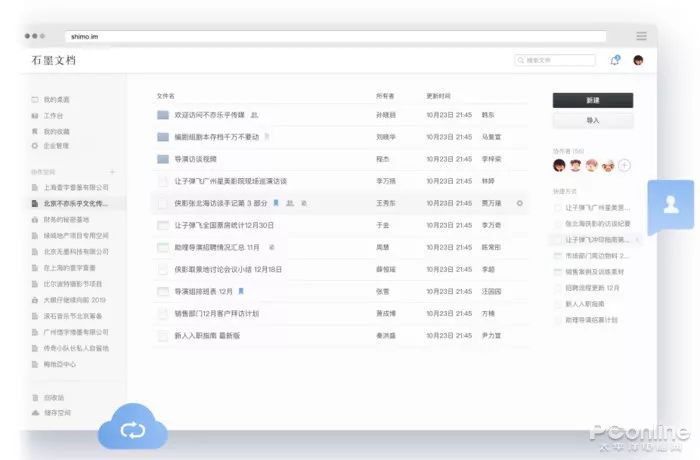700x460 pixels.
Task: Open shortcut 新人入职指南 in right panel
Action: pos(585,304)
